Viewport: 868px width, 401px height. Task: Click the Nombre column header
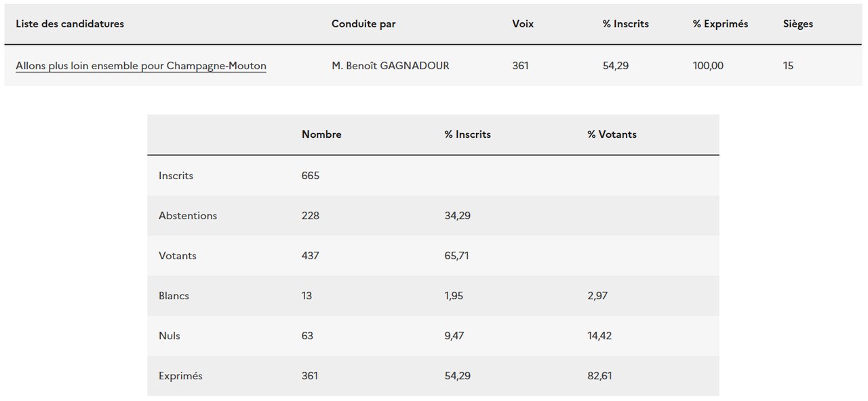pos(321,134)
